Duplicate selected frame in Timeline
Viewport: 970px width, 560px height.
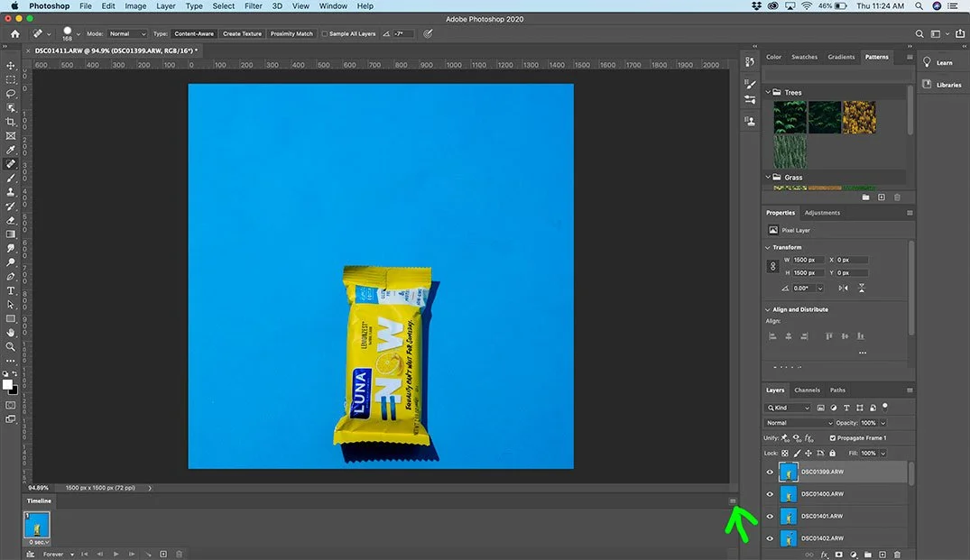163,555
